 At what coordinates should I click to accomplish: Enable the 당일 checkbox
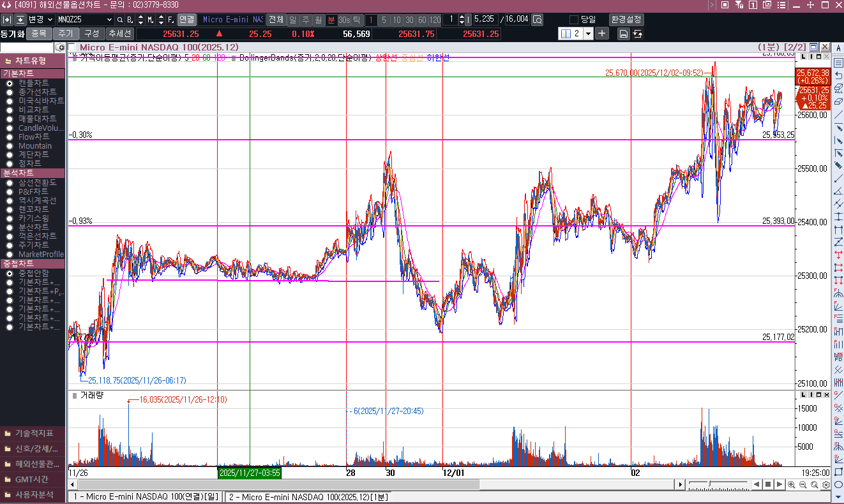[574, 19]
